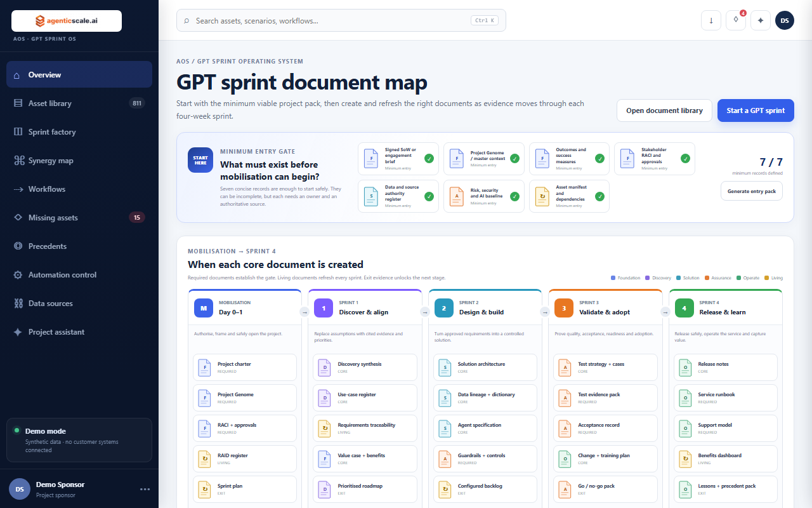The image size is (812, 508).
Task: Open Data sources in sidebar
Action: click(x=79, y=303)
